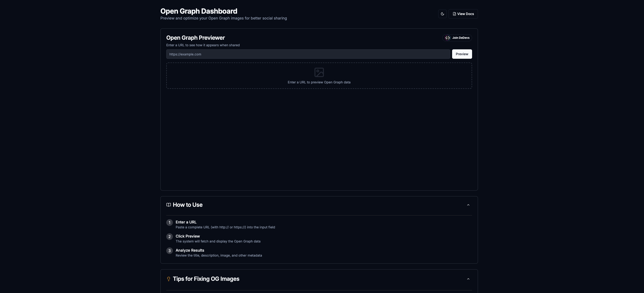This screenshot has height=293, width=644.
Task: Click the DeDevs code logo icon
Action: pyautogui.click(x=447, y=38)
